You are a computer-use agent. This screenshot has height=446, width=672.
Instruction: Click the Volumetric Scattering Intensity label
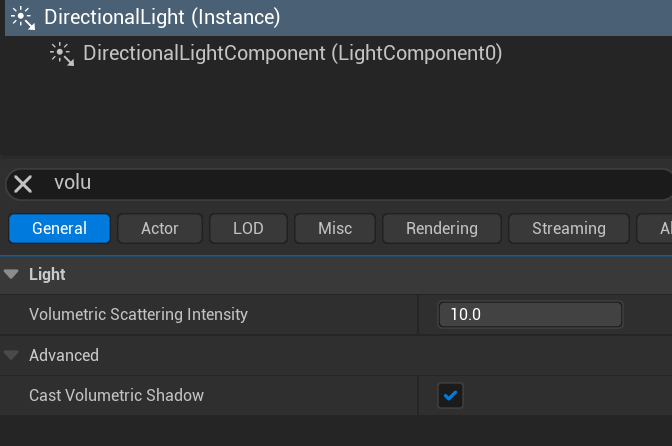(x=138, y=314)
